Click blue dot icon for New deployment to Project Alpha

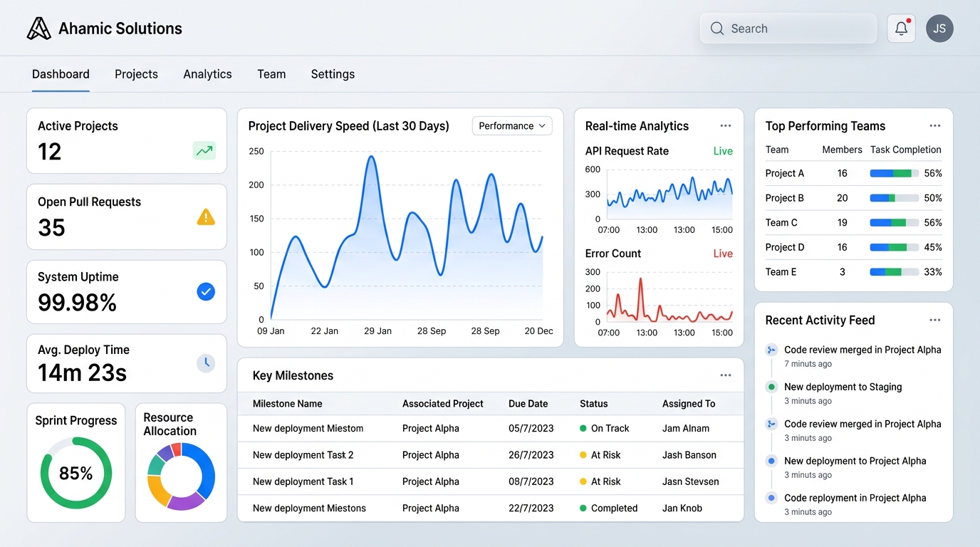[771, 461]
